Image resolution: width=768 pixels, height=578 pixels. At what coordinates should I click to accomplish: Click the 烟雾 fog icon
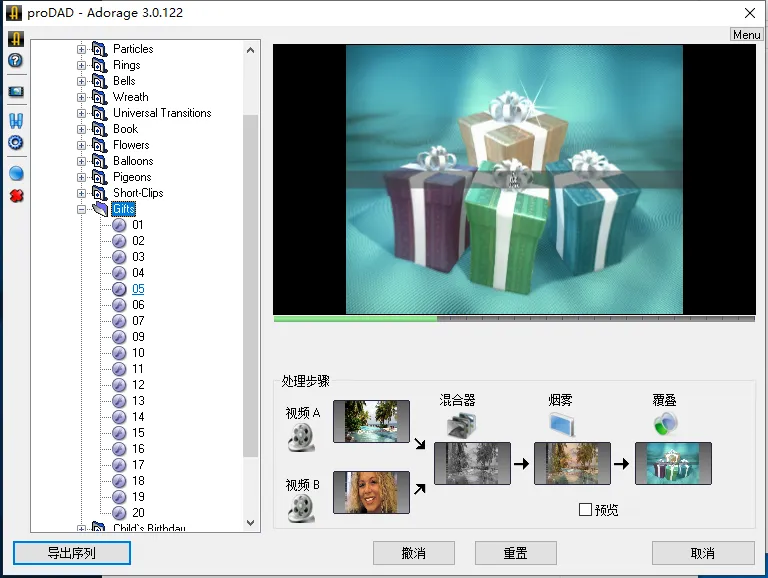pyautogui.click(x=561, y=424)
